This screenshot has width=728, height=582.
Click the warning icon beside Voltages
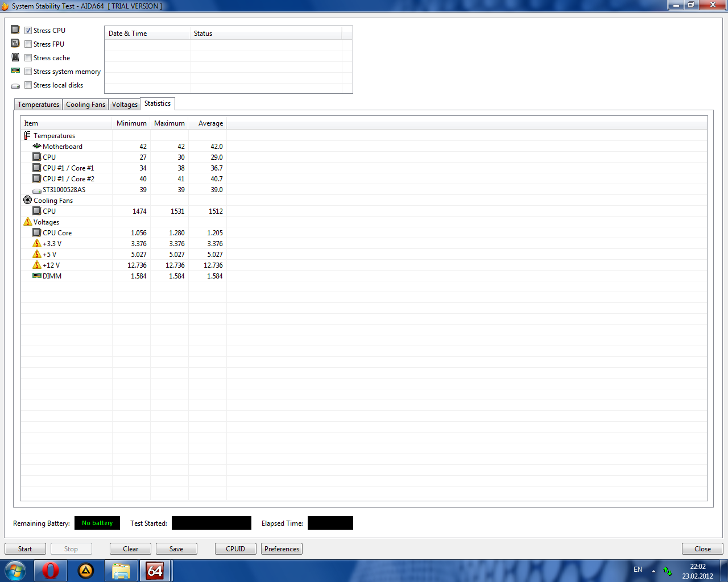point(28,222)
